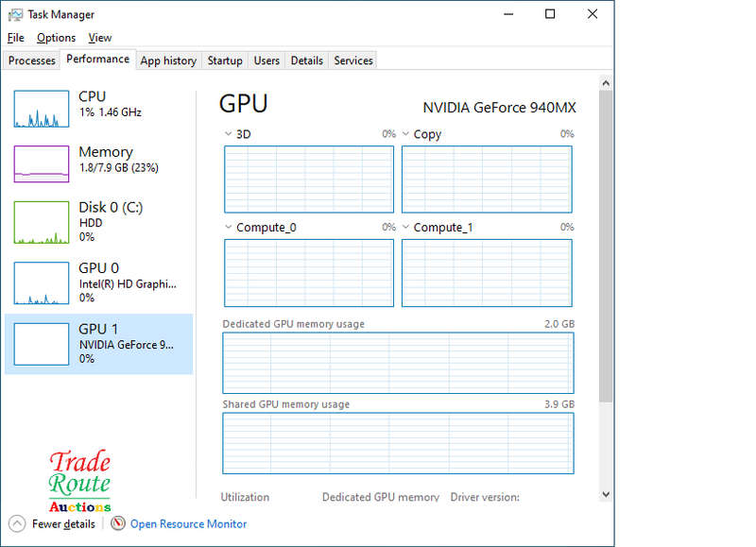Switch to the Processes tab
This screenshot has height=547, width=756.
pyautogui.click(x=32, y=60)
